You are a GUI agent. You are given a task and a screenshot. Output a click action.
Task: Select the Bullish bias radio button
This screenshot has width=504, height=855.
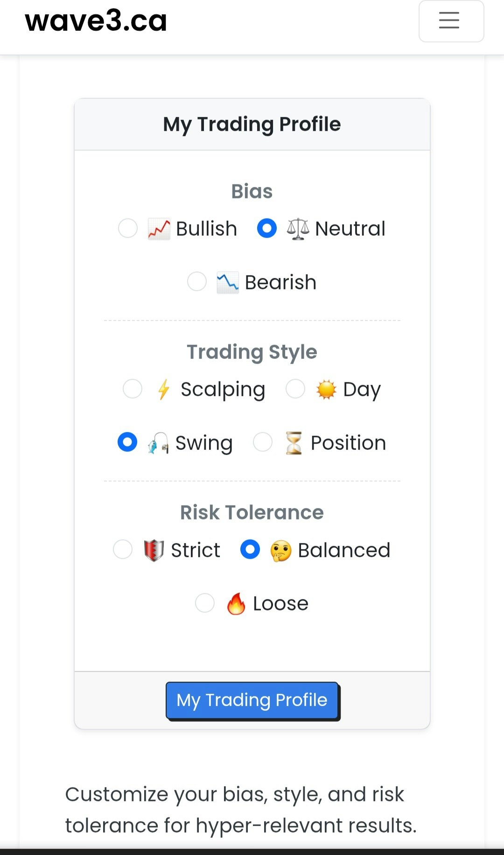click(x=128, y=228)
